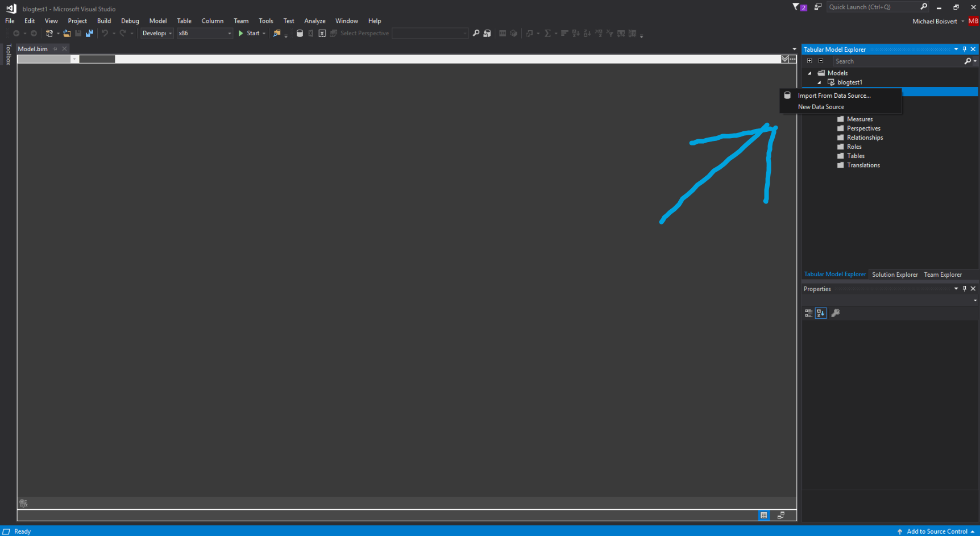The image size is (980, 536).
Task: Switch to the Solution Explorer tab
Action: coord(895,275)
